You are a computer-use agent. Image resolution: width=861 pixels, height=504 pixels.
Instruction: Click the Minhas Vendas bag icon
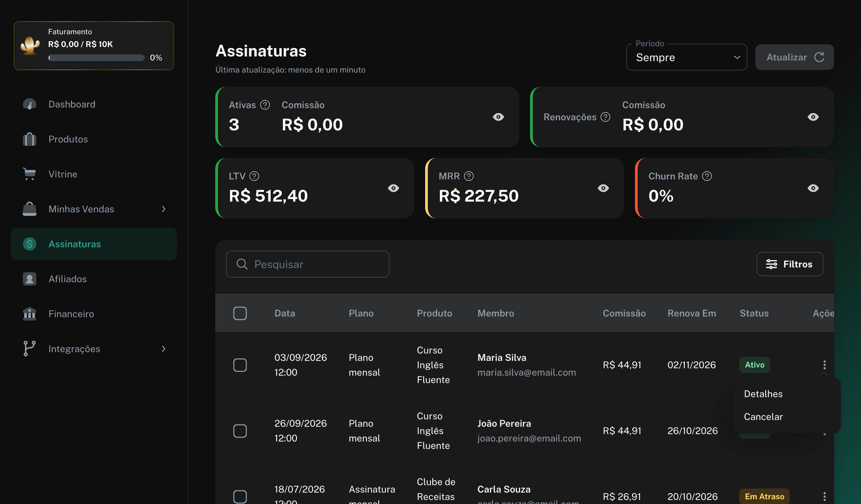point(29,209)
